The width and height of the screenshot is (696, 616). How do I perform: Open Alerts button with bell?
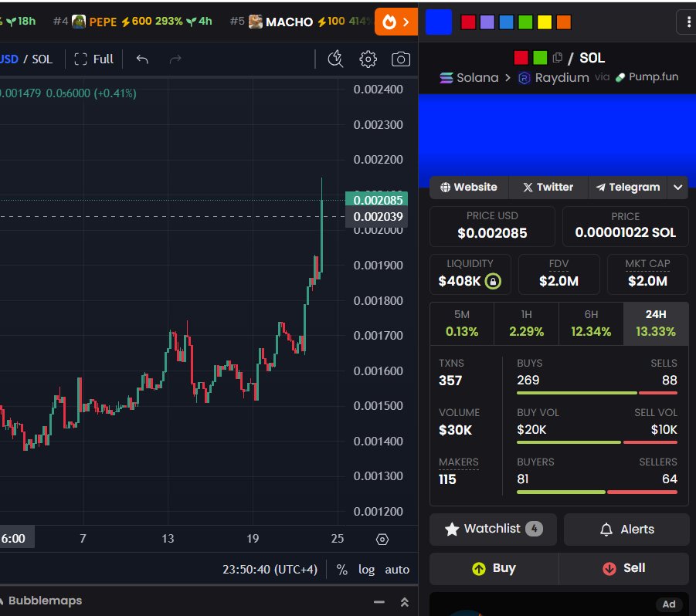(x=626, y=529)
